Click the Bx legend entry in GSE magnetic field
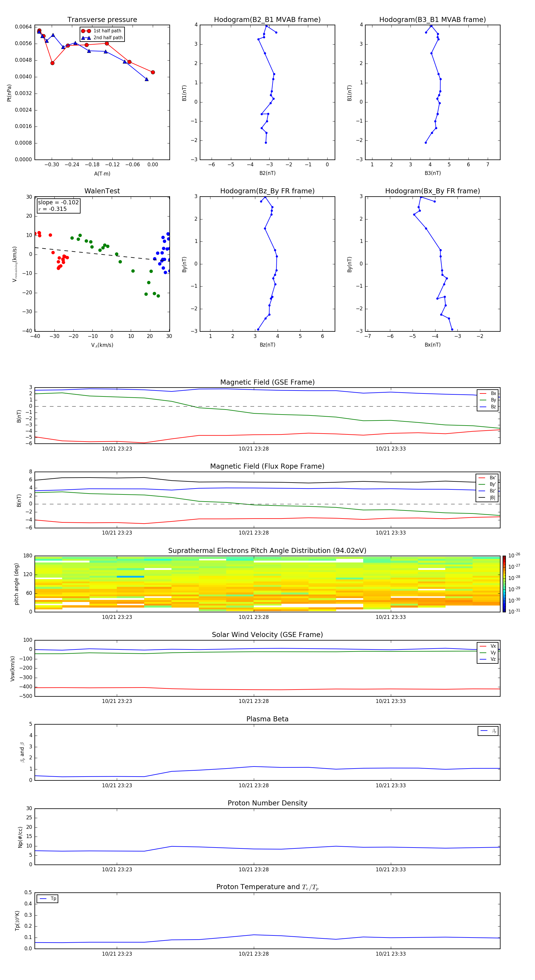Viewport: 535px width, 980px height. [x=488, y=393]
